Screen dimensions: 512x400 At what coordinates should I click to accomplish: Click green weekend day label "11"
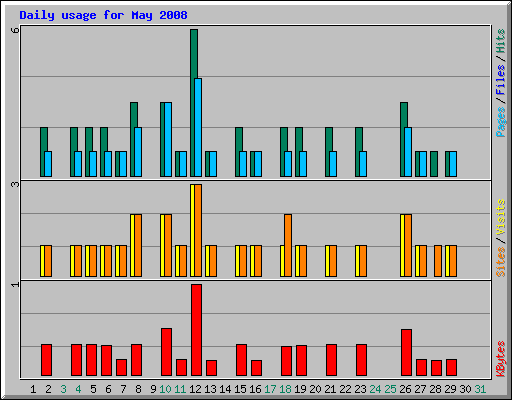[180, 389]
